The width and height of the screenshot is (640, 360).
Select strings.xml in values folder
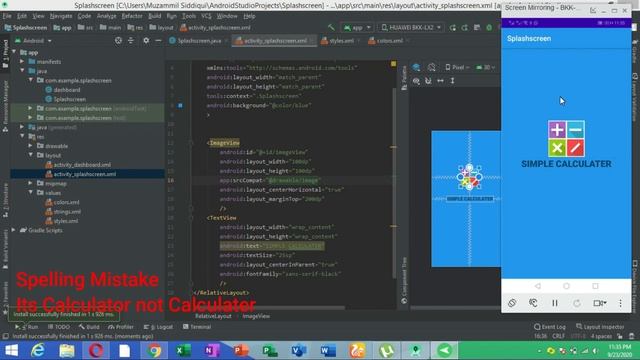[x=63, y=212]
